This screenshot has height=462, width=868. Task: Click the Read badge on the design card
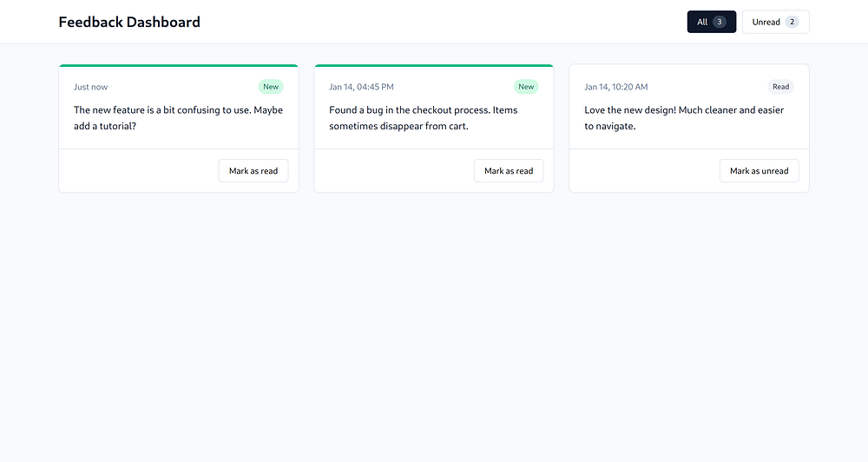click(x=780, y=87)
